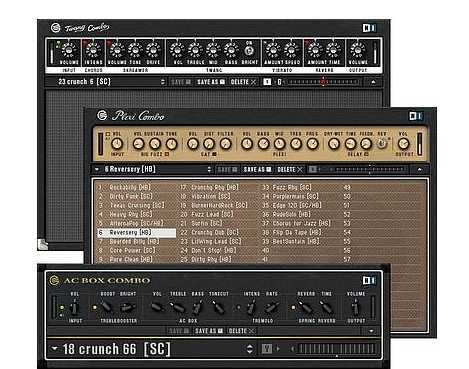The width and height of the screenshot is (469, 369).
Task: Click Plexi Combo input VOL knob
Action: [x=117, y=144]
